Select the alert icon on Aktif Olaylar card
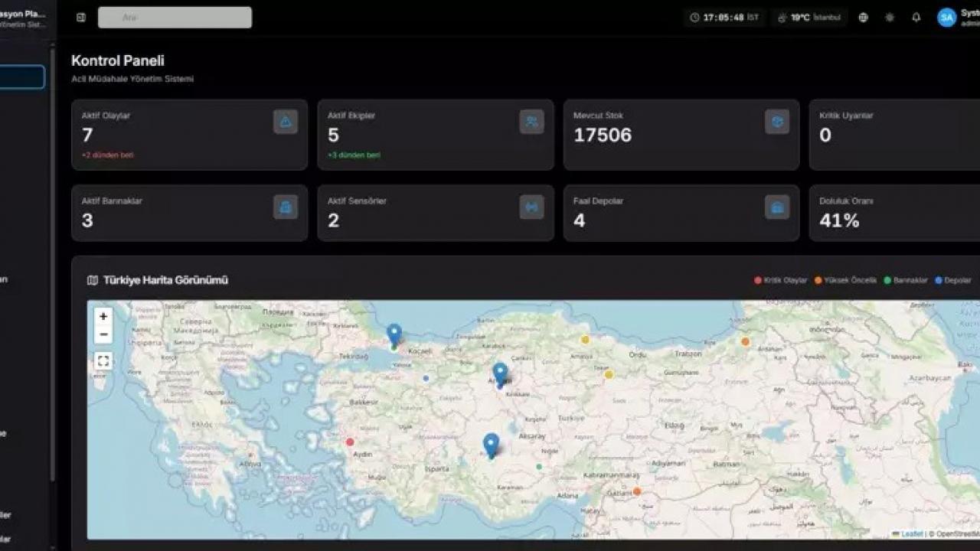The width and height of the screenshot is (980, 551). click(284, 121)
